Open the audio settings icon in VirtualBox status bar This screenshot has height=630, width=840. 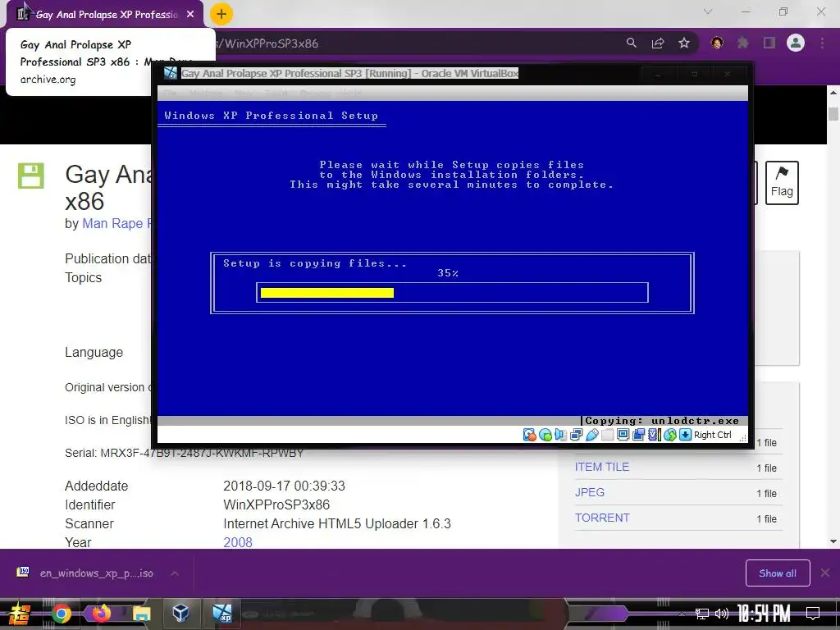point(561,435)
